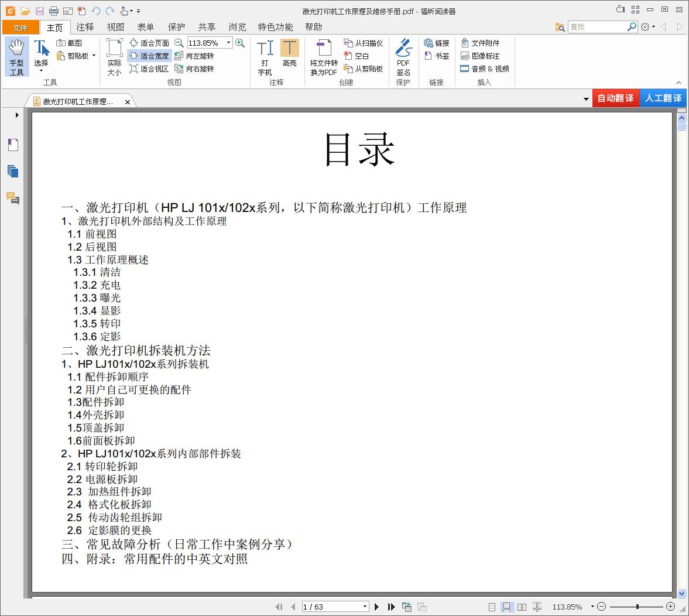This screenshot has height=616, width=689.
Task: Select the Highlight (高亮) tool
Action: (290, 53)
